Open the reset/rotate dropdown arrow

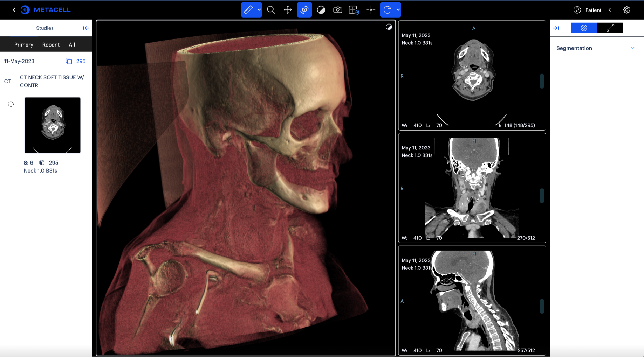398,10
